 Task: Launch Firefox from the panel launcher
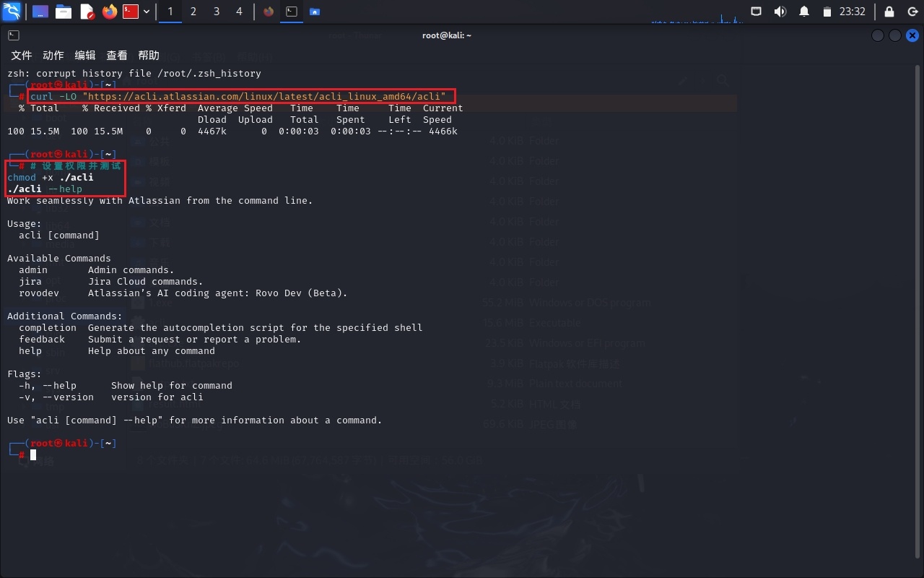click(x=110, y=12)
